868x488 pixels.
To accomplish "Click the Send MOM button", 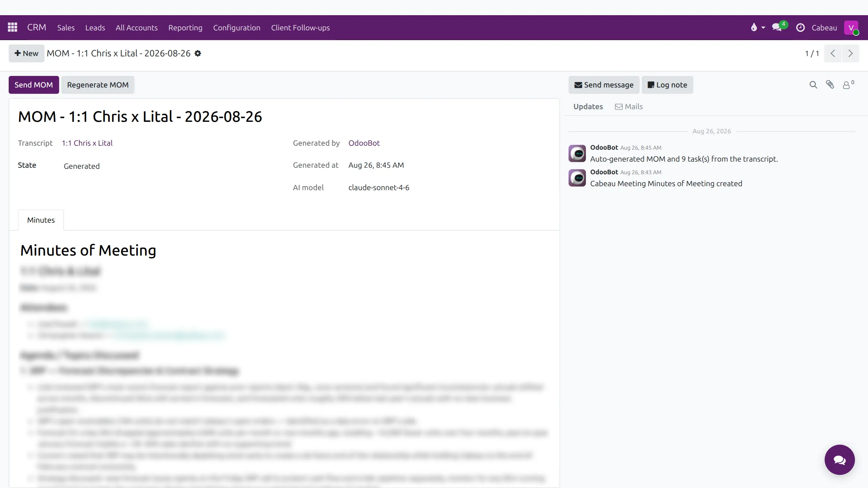I will (x=34, y=85).
